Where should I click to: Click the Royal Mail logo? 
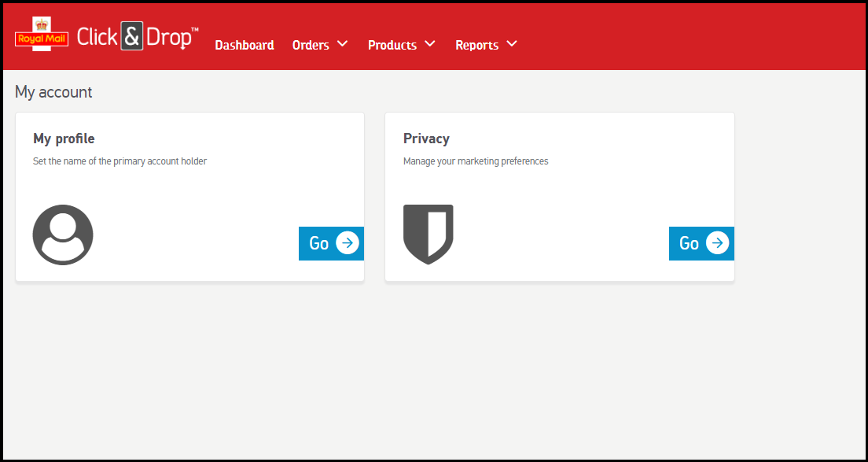click(42, 35)
